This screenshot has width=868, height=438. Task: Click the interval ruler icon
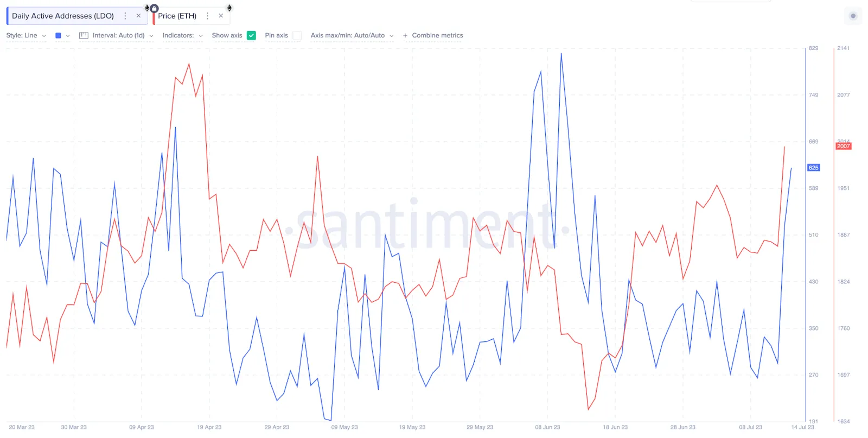click(84, 35)
